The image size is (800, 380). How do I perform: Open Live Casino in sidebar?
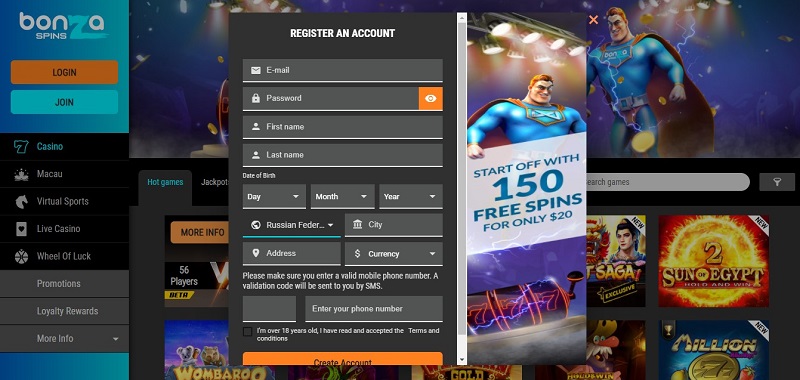pyautogui.click(x=64, y=229)
